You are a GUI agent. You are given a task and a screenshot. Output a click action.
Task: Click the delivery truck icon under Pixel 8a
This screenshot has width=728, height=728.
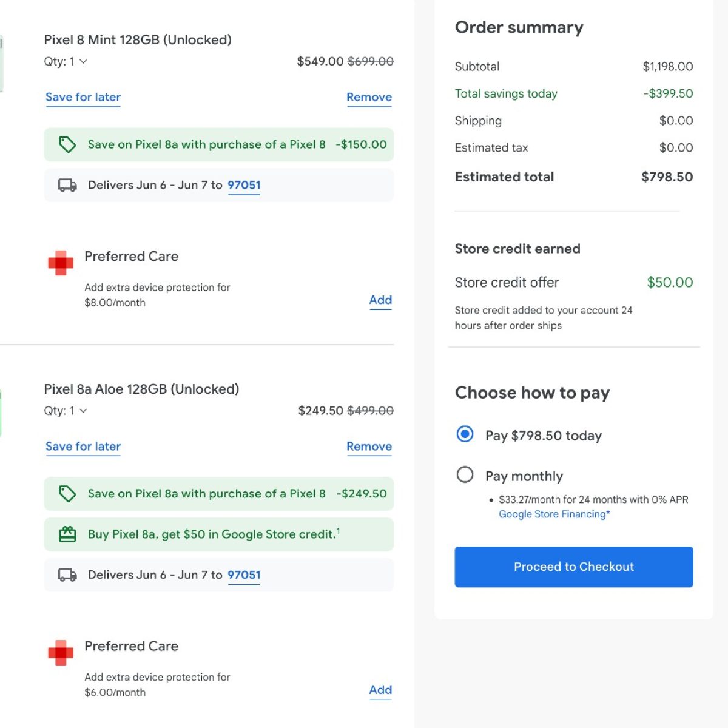[67, 575]
